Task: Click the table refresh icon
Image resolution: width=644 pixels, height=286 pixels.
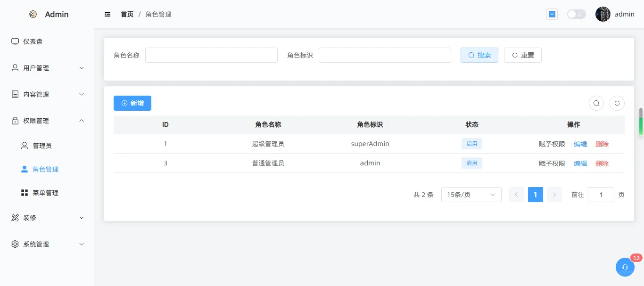Action: pos(617,103)
